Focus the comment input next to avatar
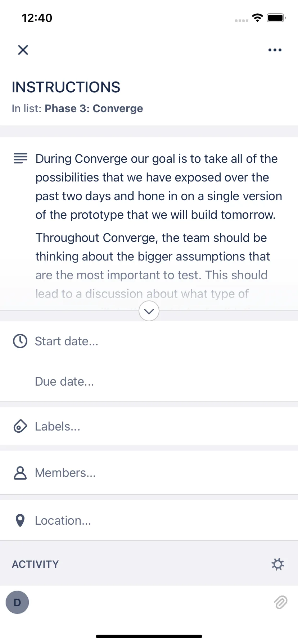This screenshot has height=644, width=298. tap(151, 602)
